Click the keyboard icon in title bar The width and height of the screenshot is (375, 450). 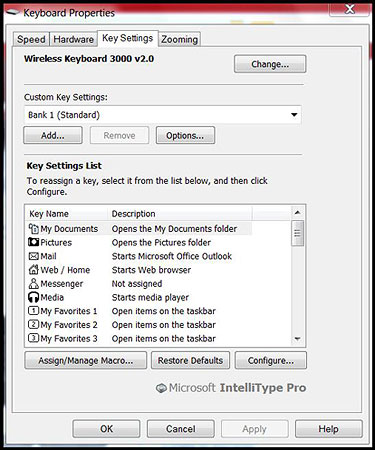click(13, 12)
